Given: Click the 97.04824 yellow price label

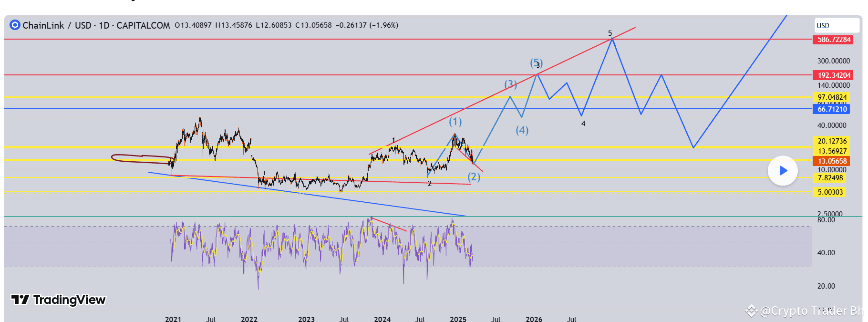Looking at the screenshot, I should point(832,97).
